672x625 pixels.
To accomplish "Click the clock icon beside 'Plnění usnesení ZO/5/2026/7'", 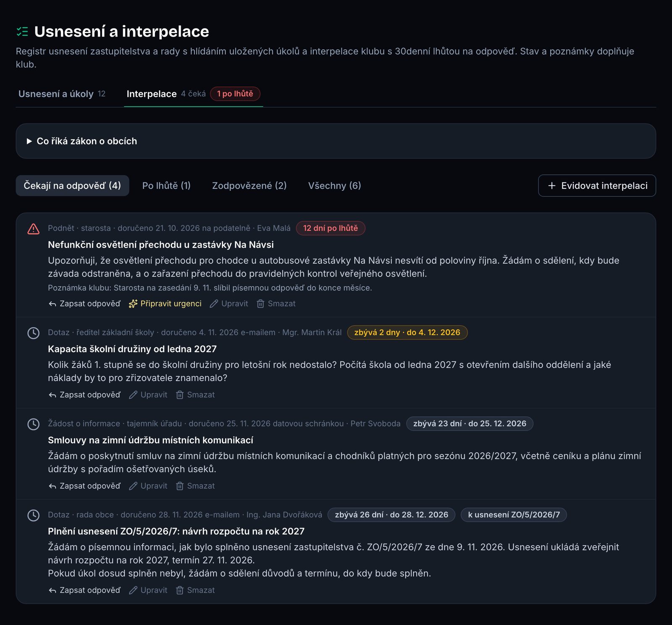I will pos(33,515).
